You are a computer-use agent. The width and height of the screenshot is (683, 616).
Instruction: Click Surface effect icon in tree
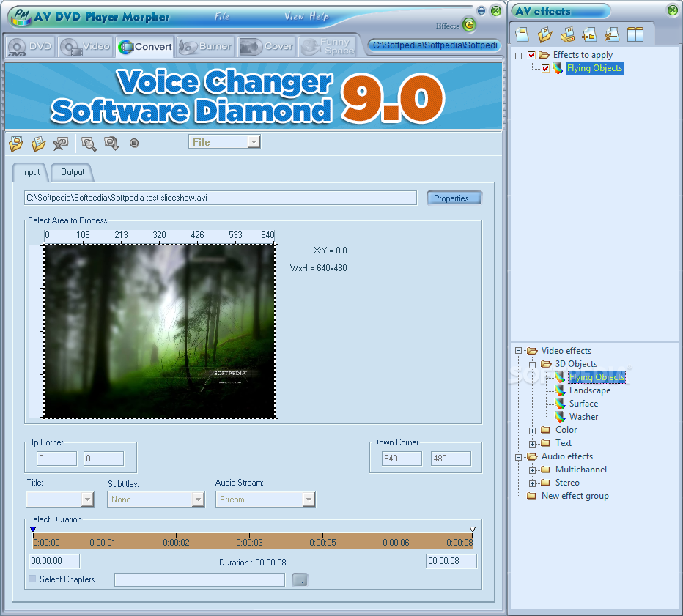coord(560,404)
